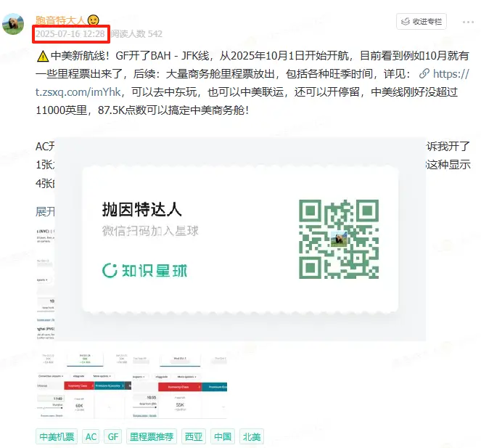Select the 里程票推荐 tag
The width and height of the screenshot is (481, 448).
pyautogui.click(x=152, y=436)
